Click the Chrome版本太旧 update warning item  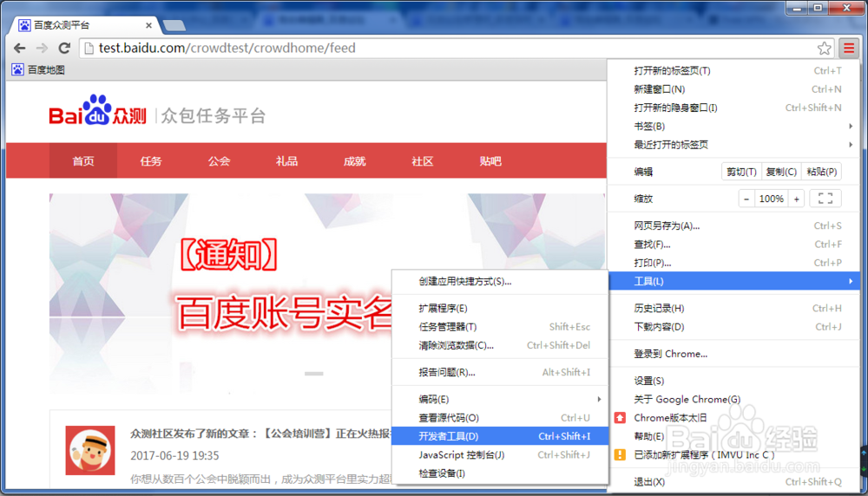733,418
